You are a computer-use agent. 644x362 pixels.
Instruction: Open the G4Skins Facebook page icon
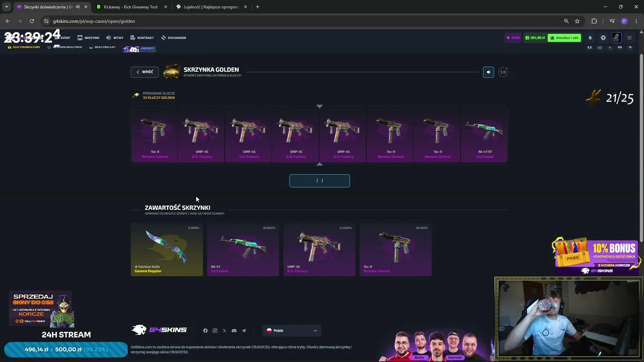(x=205, y=331)
